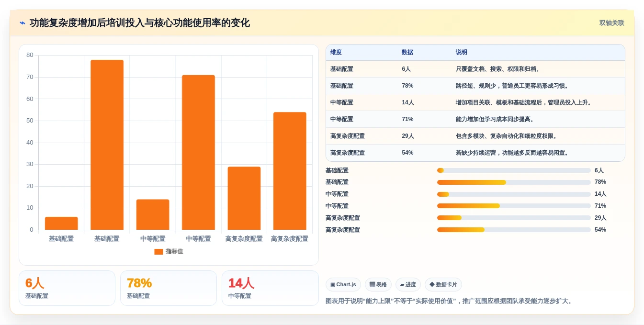This screenshot has height=325, width=644.
Task: Click the Chart.js tag chip
Action: pos(343,285)
